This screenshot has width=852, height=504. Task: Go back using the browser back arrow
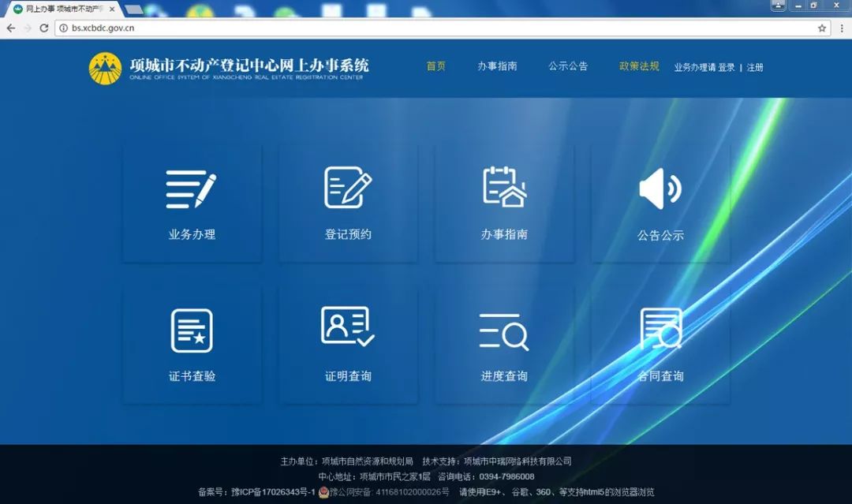click(9, 27)
